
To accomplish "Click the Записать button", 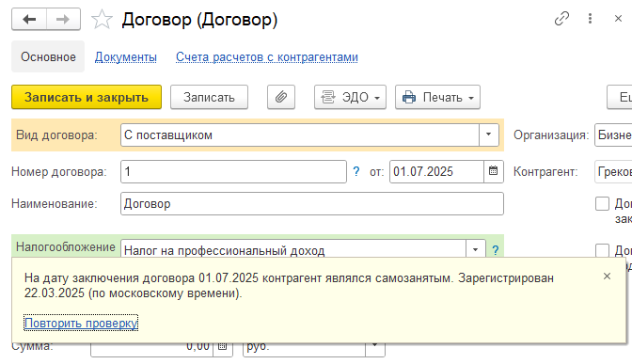I will coord(209,97).
